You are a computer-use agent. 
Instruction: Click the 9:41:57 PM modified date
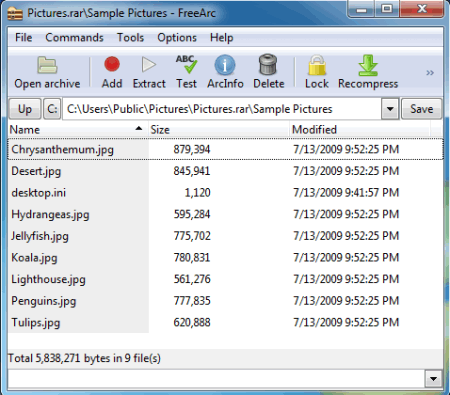tap(346, 193)
